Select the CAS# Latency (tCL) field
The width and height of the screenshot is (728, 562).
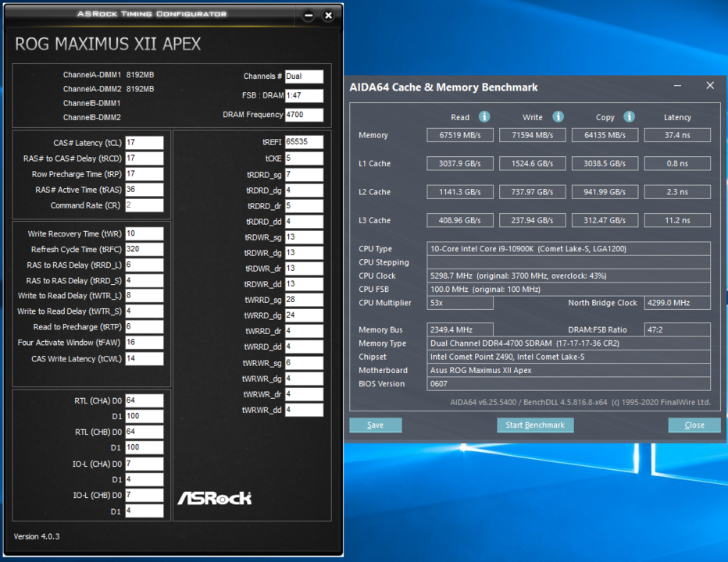pos(144,143)
